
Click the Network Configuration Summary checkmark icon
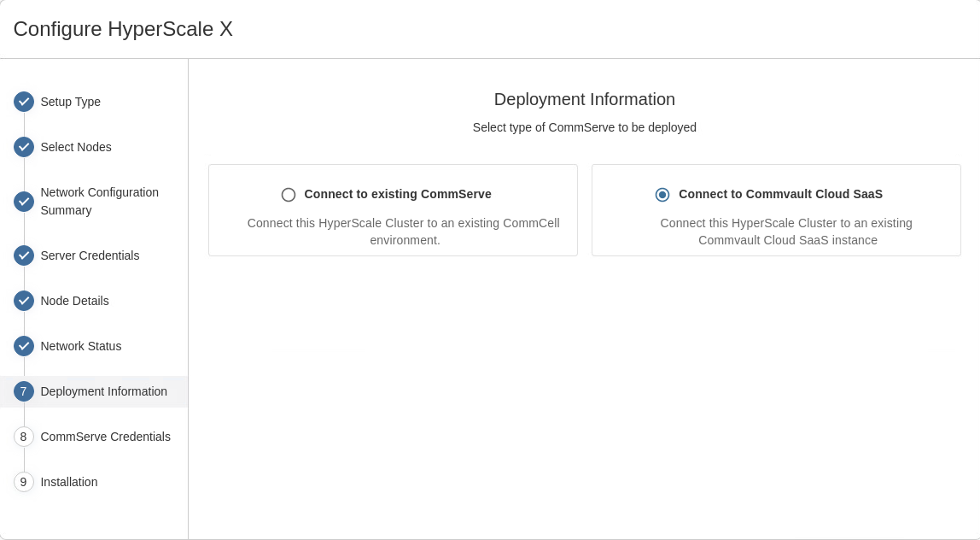click(24, 202)
